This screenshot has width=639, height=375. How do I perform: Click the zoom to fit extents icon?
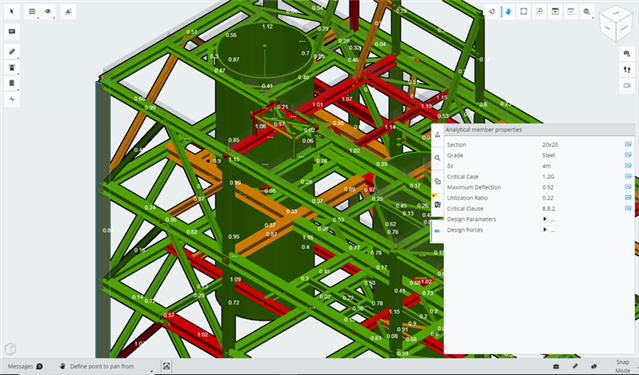[x=524, y=11]
